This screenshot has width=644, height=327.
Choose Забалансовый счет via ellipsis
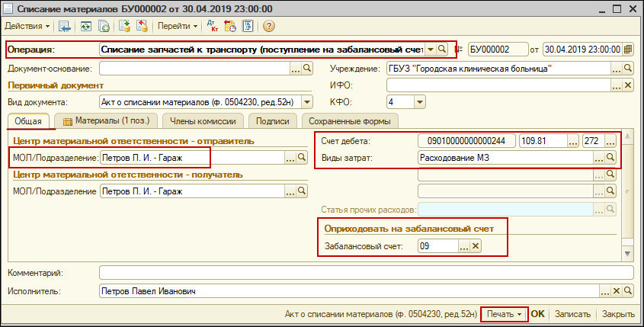pos(463,246)
